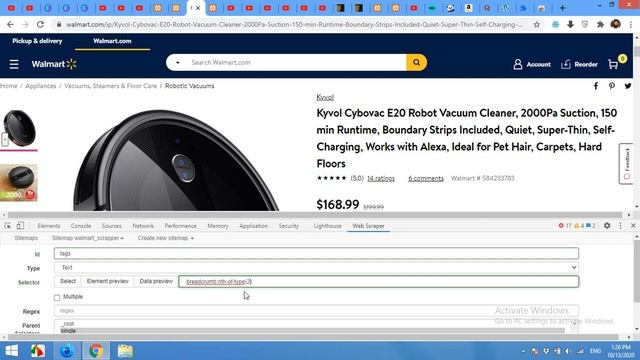Toggle DevTools device toolbar

click(x=20, y=226)
